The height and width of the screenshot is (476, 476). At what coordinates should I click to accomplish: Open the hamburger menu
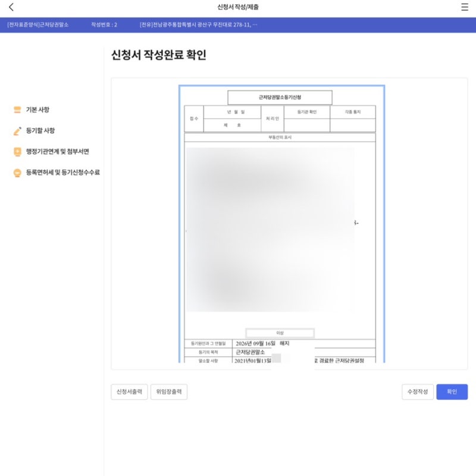point(465,7)
